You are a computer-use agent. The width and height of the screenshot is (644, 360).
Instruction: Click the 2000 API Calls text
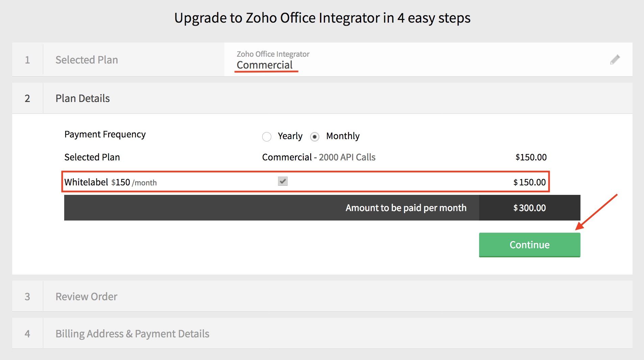tap(347, 157)
